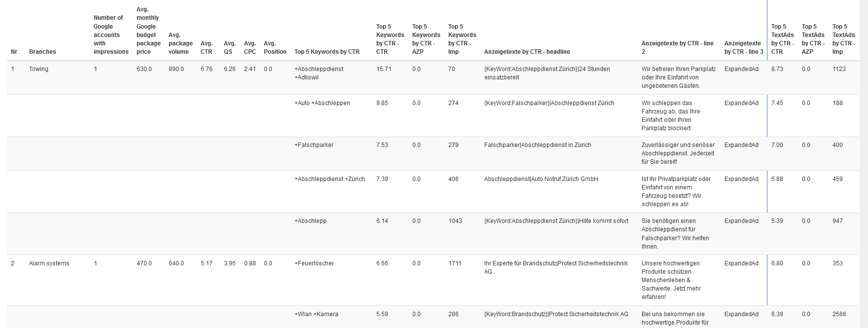Image resolution: width=868 pixels, height=328 pixels.
Task: Click package volume value 890.0
Action: (x=176, y=69)
